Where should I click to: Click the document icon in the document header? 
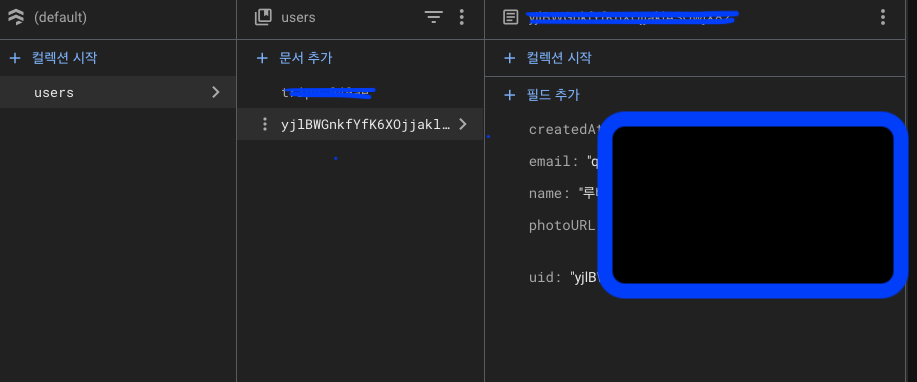click(x=511, y=17)
